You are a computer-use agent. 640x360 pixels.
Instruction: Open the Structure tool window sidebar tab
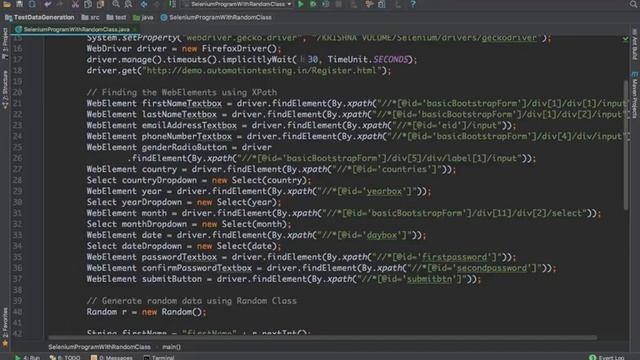pyautogui.click(x=5, y=90)
